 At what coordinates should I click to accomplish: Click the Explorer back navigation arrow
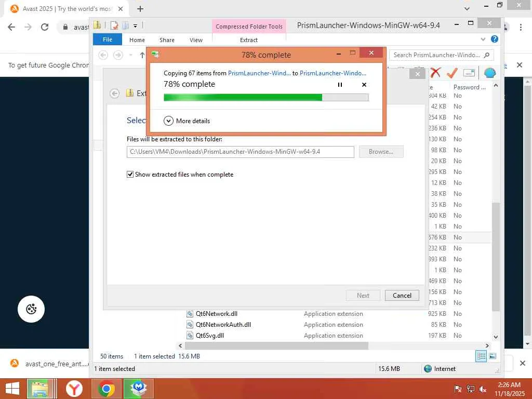[103, 55]
